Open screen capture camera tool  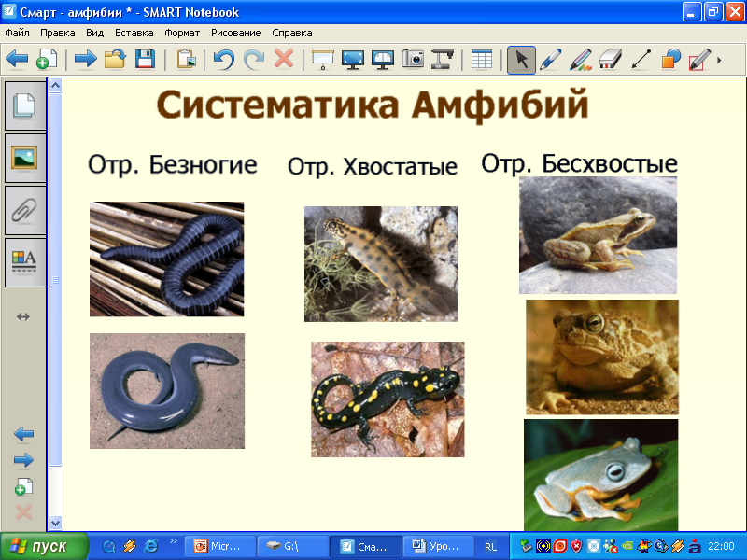pyautogui.click(x=413, y=60)
